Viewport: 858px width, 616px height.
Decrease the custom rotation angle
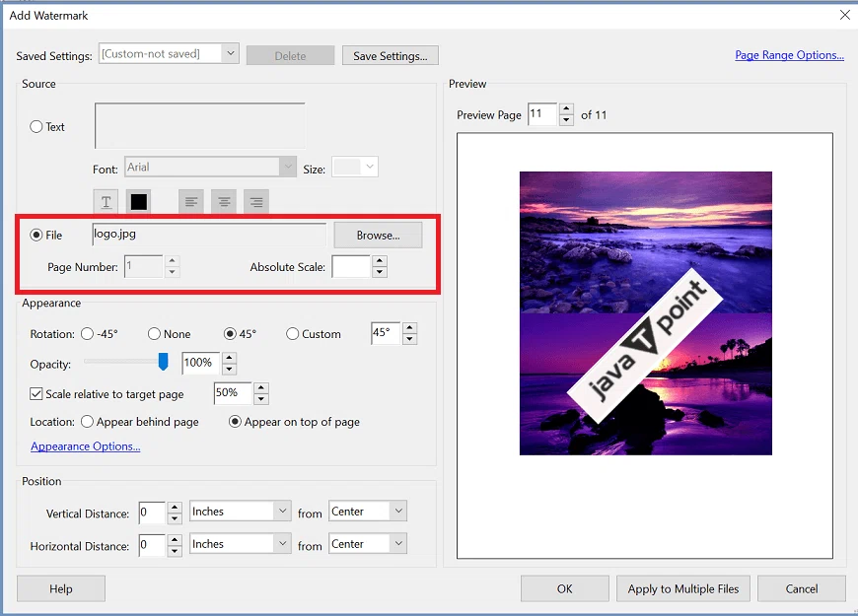pos(409,339)
